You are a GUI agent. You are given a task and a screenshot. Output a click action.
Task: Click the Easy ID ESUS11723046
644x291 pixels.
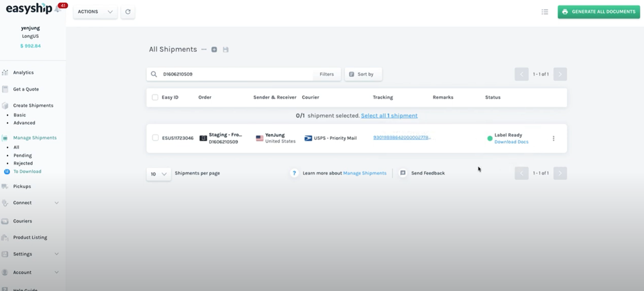pos(178,138)
